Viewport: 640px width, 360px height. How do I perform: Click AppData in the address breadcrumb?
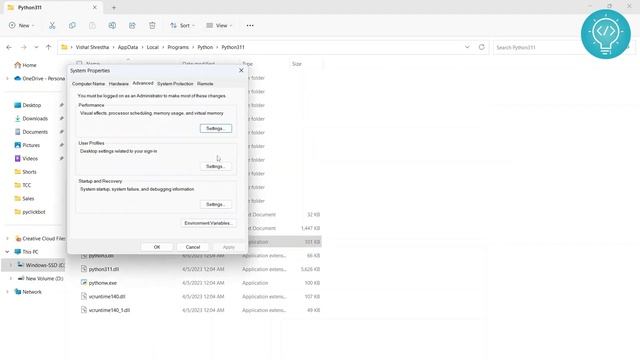tap(128, 47)
